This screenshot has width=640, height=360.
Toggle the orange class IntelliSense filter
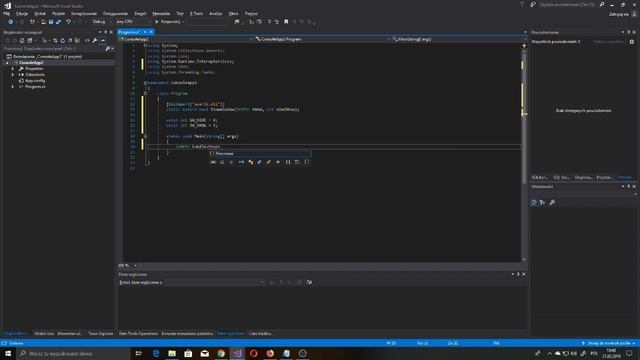(x=251, y=162)
